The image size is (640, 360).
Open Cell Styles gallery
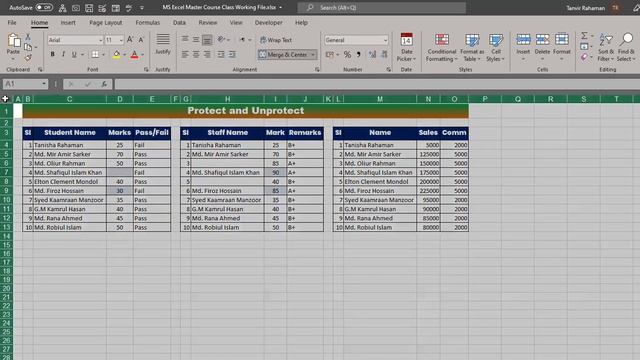tap(496, 47)
